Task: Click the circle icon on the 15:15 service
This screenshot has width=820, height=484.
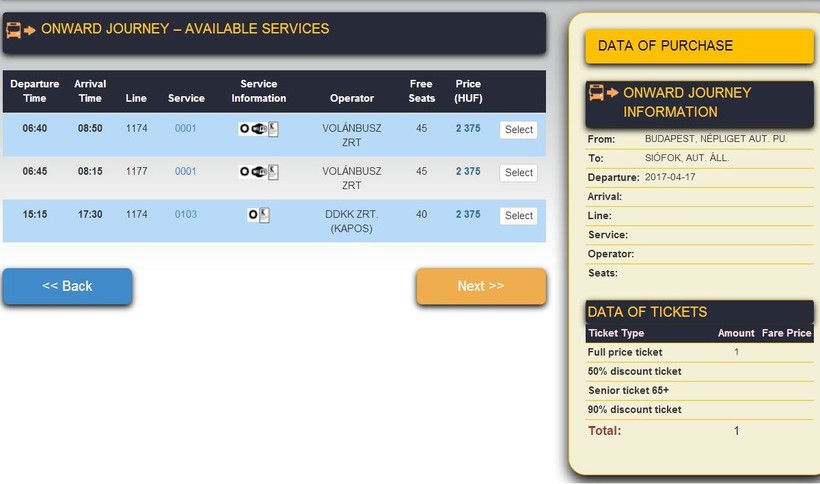Action: [x=252, y=214]
